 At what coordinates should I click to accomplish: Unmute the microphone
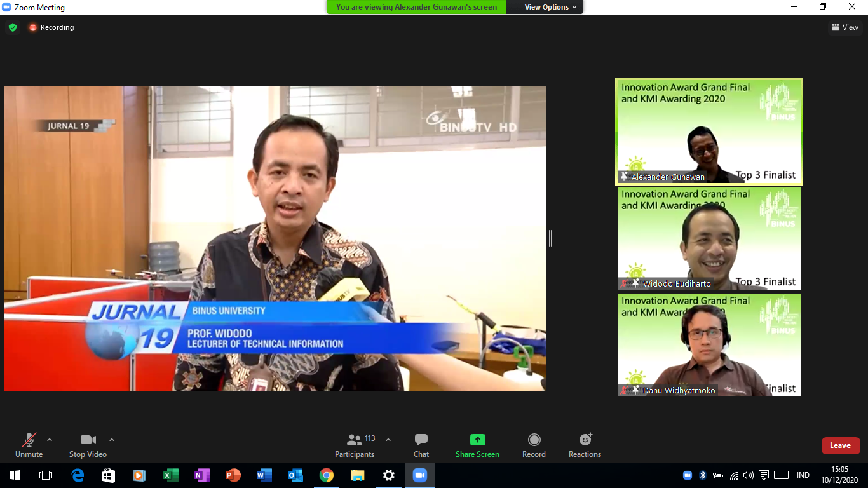point(29,445)
